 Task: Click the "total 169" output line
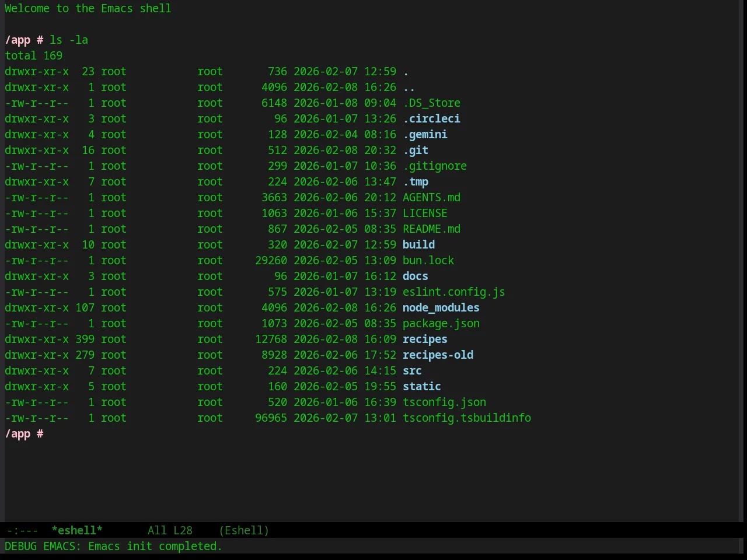click(34, 56)
